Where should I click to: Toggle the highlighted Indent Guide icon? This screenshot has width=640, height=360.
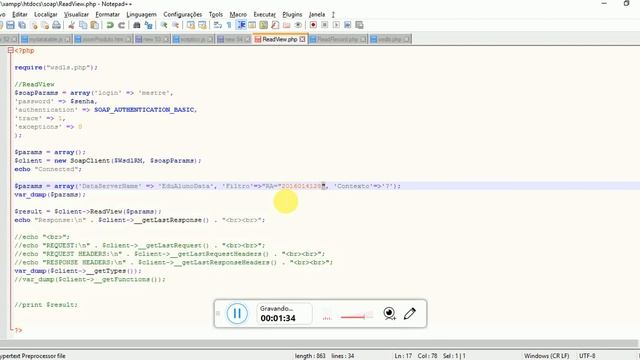[x=241, y=25]
